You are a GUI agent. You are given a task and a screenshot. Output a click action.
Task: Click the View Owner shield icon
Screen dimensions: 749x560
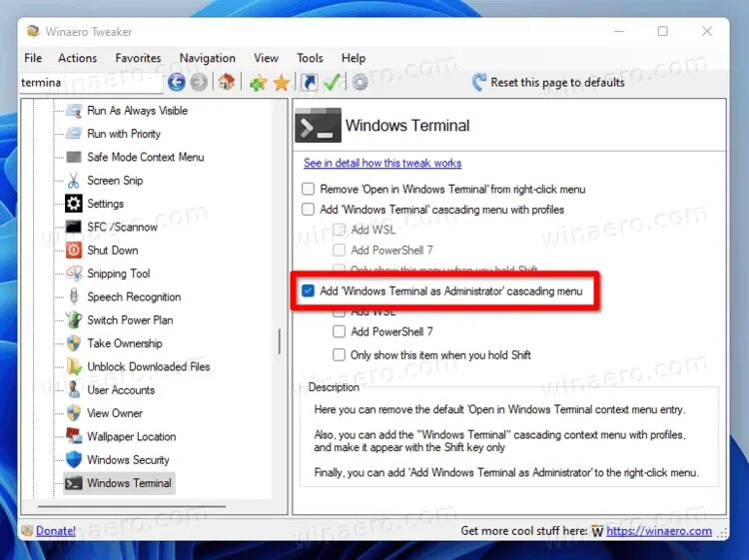click(74, 413)
